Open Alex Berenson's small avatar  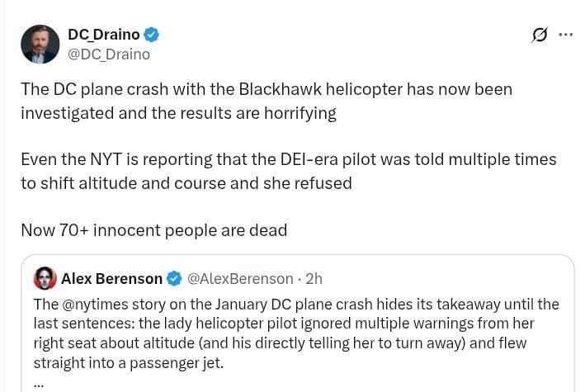45,278
